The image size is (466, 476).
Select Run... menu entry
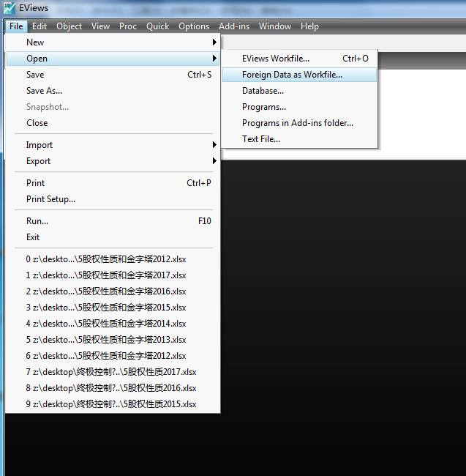[113, 221]
